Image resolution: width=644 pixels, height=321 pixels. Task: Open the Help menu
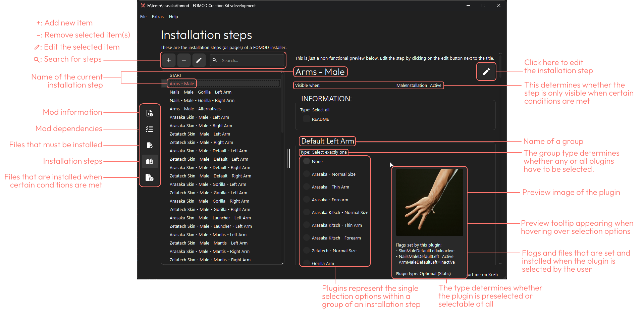pos(173,16)
